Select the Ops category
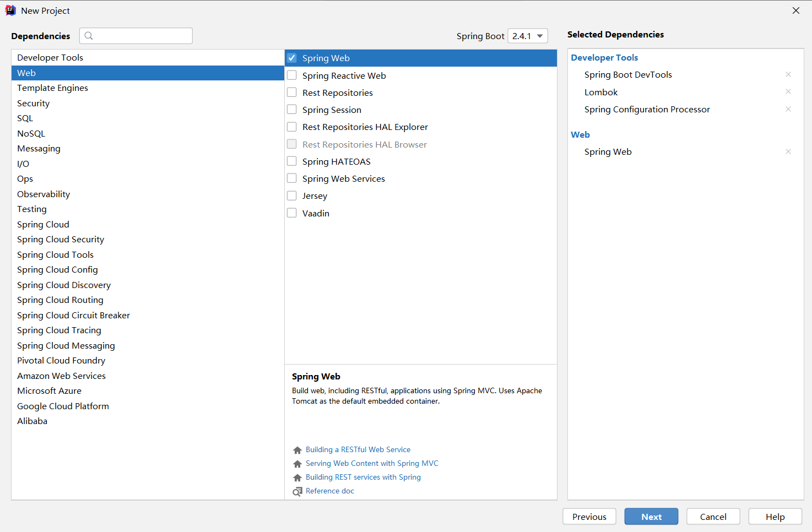Screen dimensions: 812x532 coord(148,179)
